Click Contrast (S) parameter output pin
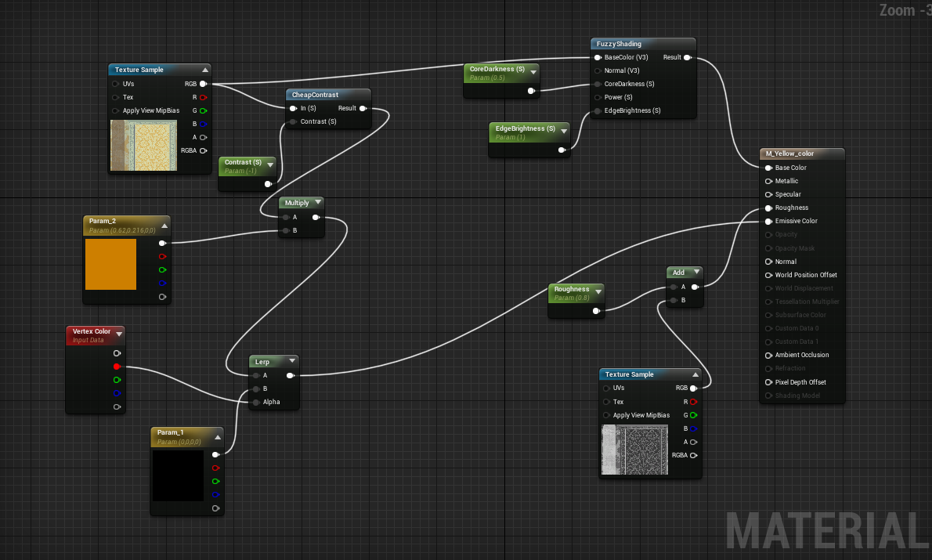 pos(268,184)
